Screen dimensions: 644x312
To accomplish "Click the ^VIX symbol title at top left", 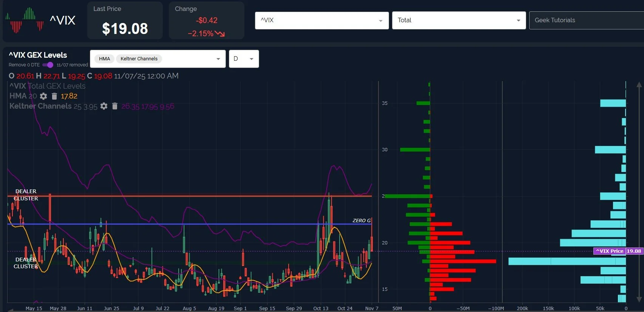I will (x=63, y=20).
